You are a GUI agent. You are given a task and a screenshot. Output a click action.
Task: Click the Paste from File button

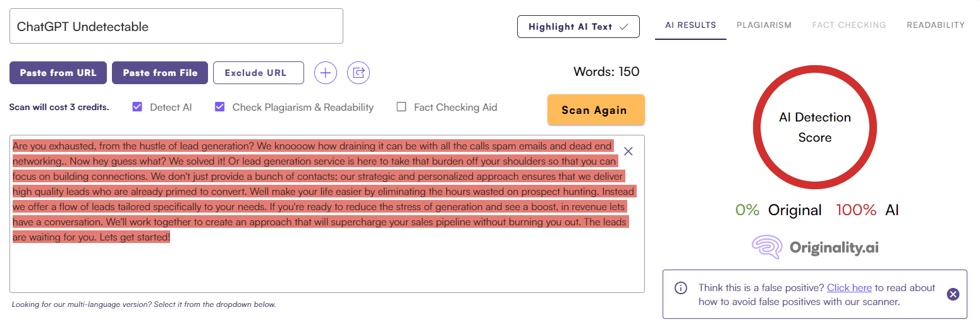(160, 73)
